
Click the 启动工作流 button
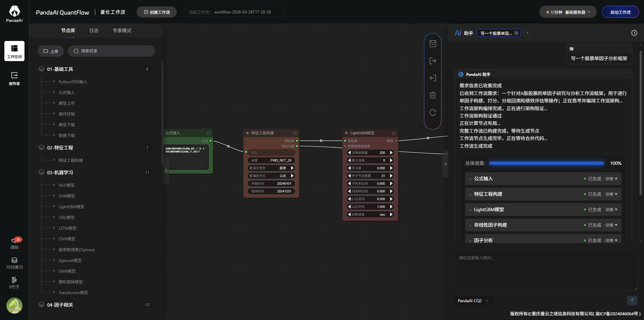(620, 12)
